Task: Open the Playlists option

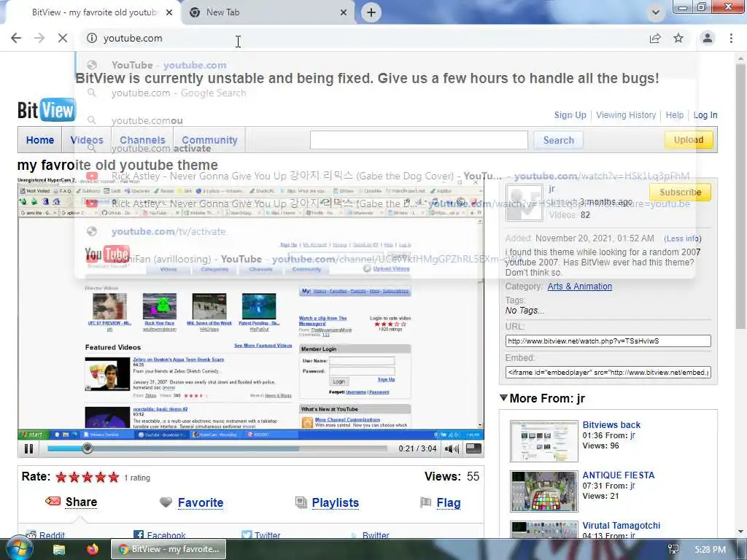Action: (336, 502)
